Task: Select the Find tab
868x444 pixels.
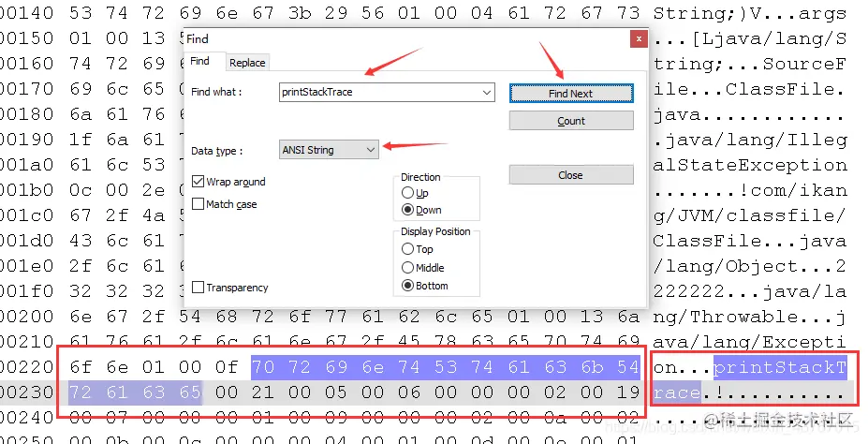Action: [x=199, y=61]
